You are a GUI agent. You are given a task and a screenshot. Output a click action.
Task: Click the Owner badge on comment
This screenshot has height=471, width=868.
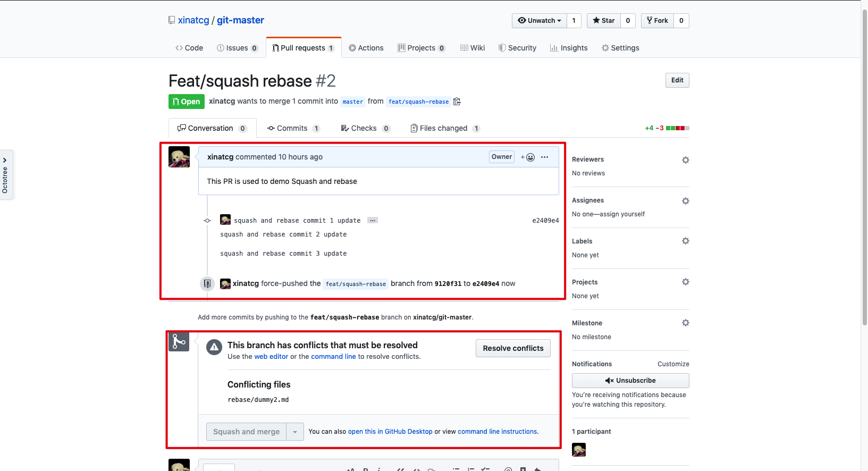pos(502,157)
